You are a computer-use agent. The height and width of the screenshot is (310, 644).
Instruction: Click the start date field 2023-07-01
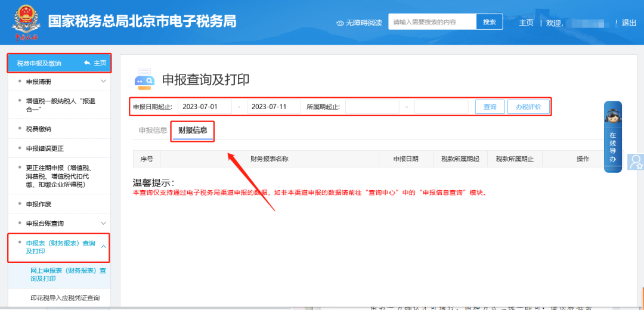(205, 107)
